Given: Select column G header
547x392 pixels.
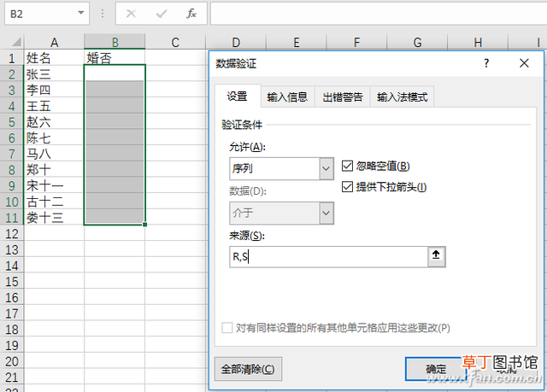Looking at the screenshot, I should (417, 42).
